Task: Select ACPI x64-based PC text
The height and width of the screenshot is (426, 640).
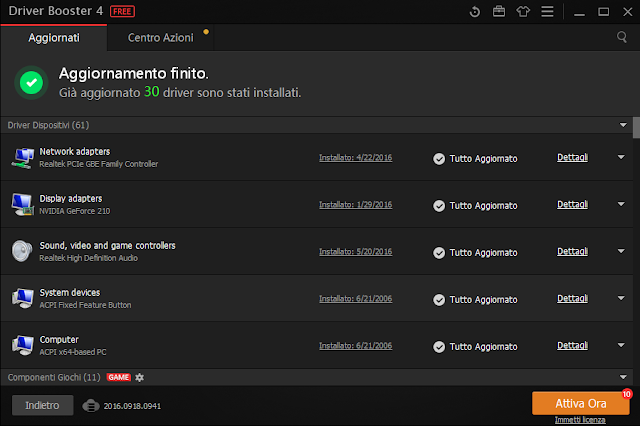Action: tap(73, 352)
